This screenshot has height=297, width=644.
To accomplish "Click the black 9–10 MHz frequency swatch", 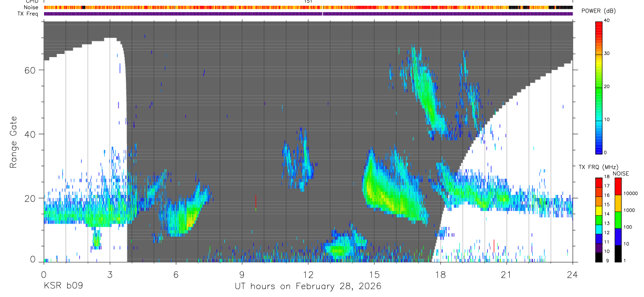I will (x=599, y=256).
